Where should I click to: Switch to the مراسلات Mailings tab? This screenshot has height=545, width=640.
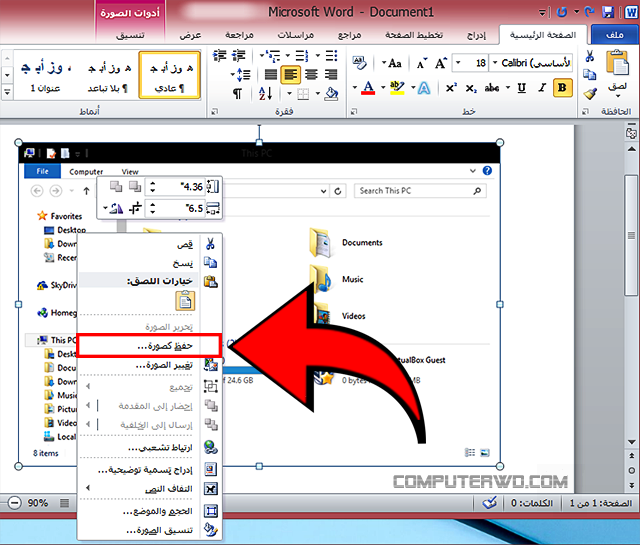296,35
